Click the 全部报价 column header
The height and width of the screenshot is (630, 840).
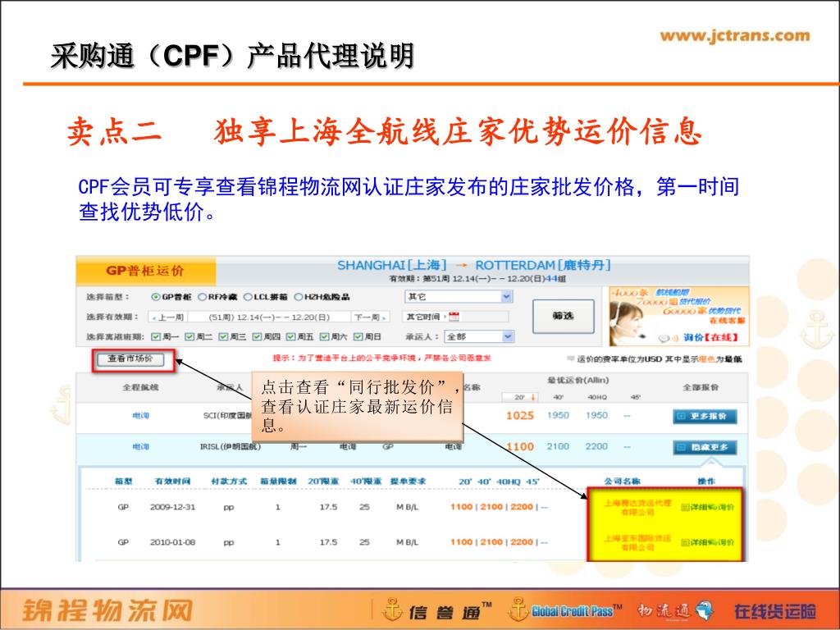click(x=701, y=387)
